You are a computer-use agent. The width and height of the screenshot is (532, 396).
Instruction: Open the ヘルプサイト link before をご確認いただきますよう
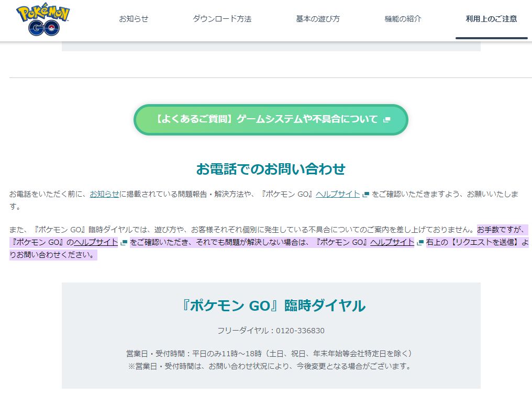[338, 194]
